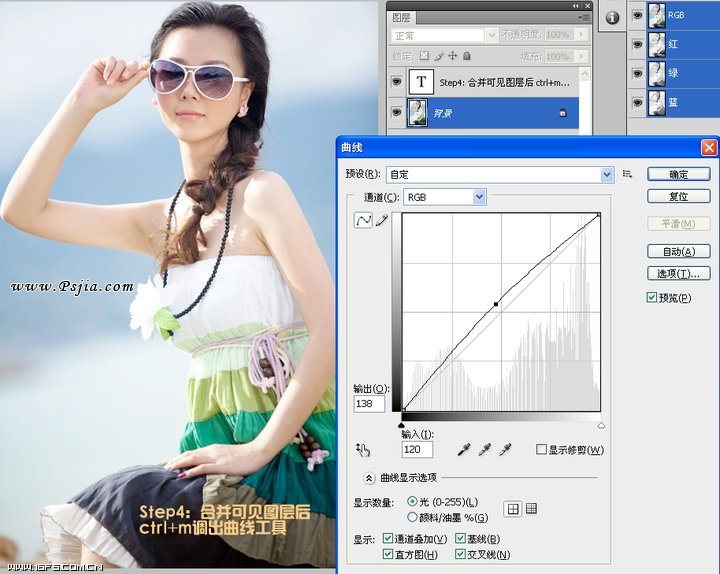Click the curve control point at midtones

click(496, 304)
